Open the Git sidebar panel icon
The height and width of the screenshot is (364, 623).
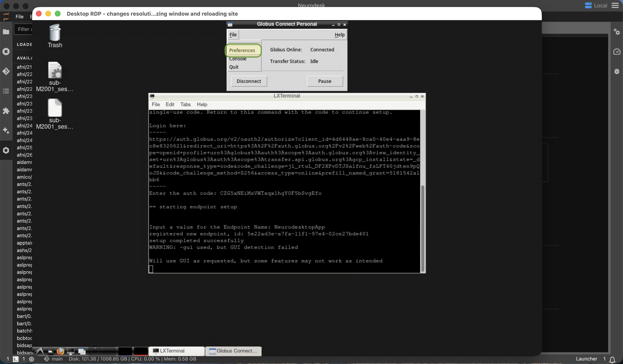(x=6, y=71)
